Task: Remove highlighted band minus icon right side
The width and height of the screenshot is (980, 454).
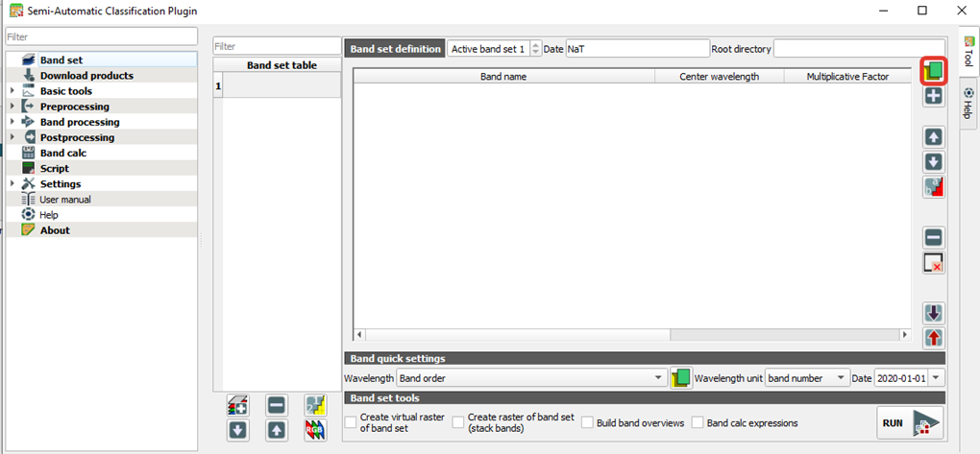Action: [934, 238]
